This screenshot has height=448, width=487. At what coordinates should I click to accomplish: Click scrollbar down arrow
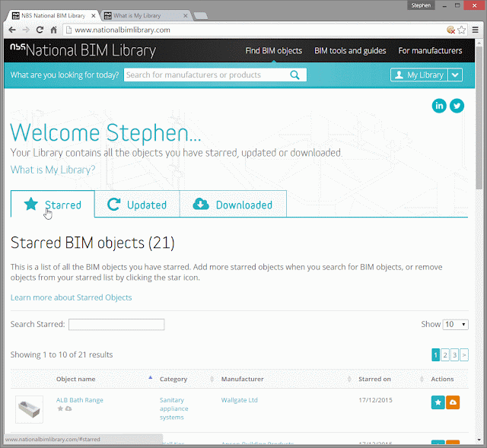tap(479, 440)
